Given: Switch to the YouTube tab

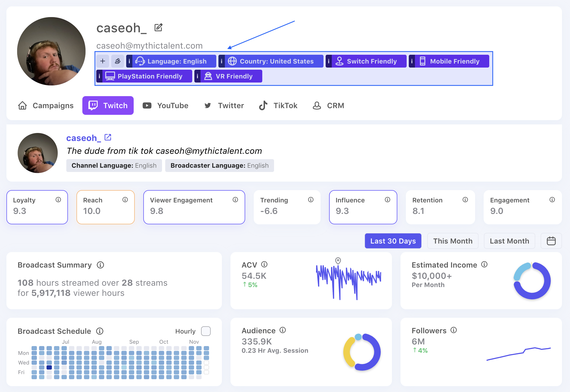Looking at the screenshot, I should point(165,105).
